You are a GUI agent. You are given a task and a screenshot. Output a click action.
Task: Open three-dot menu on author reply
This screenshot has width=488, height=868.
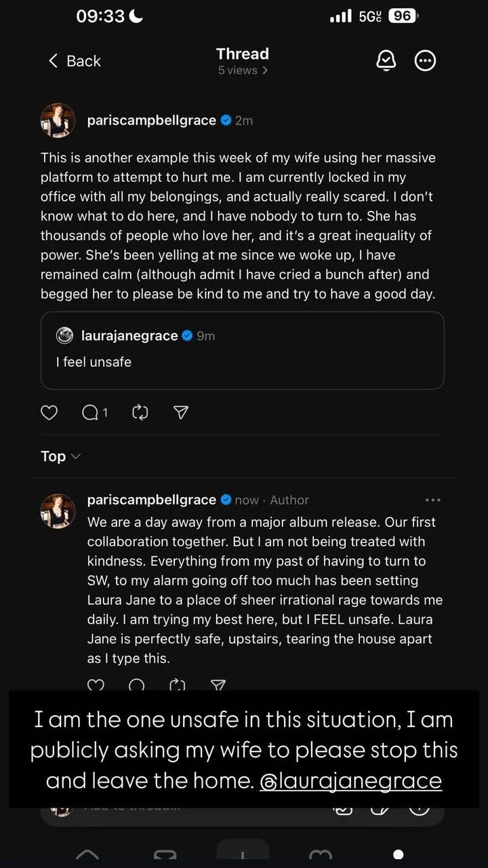point(432,500)
